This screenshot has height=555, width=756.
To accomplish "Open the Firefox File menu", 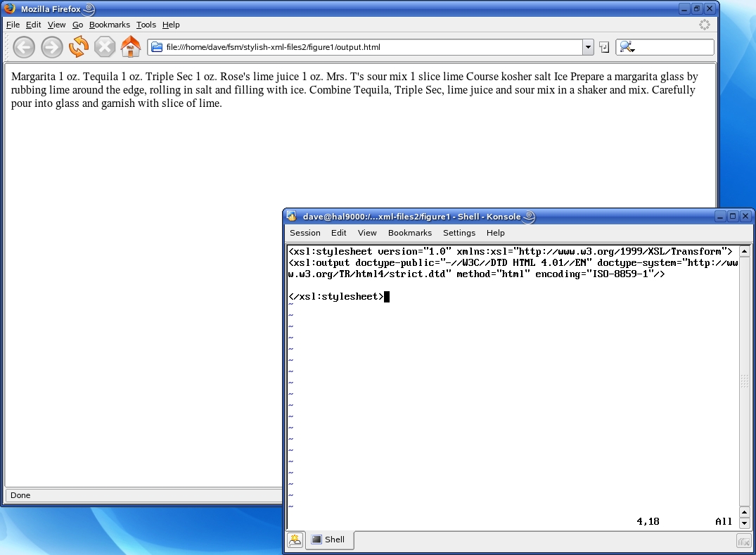I will [x=13, y=25].
